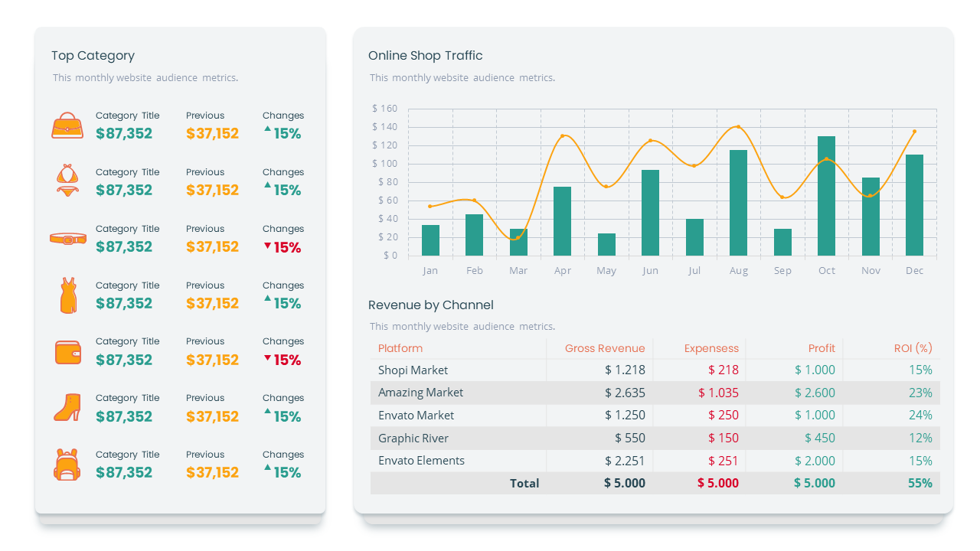Click the Dec month label on the chart

pyautogui.click(x=915, y=271)
